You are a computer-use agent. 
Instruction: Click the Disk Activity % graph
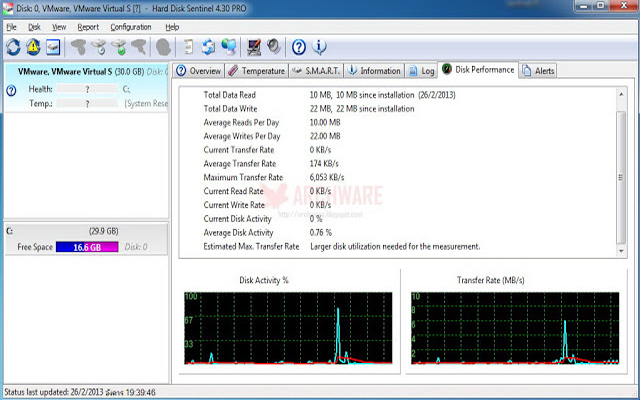pyautogui.click(x=288, y=328)
